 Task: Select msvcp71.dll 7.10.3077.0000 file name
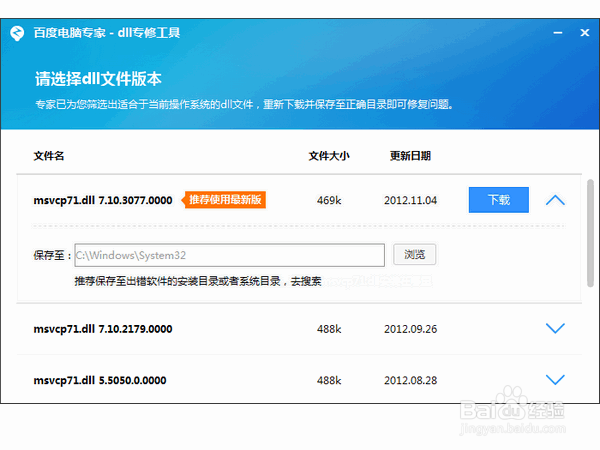coord(103,201)
